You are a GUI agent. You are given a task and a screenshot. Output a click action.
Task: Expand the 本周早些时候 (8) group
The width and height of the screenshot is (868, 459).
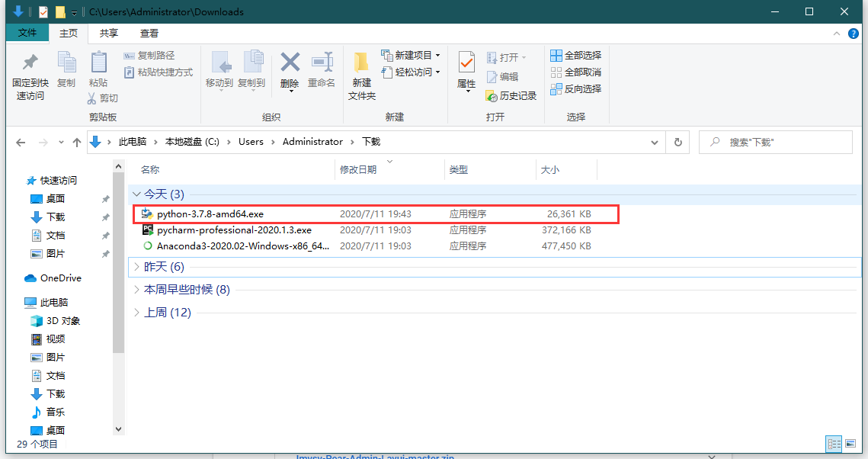pyautogui.click(x=136, y=290)
